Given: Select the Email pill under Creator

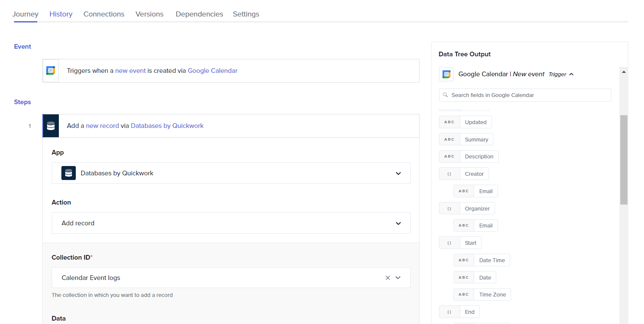Looking at the screenshot, I should tap(475, 191).
